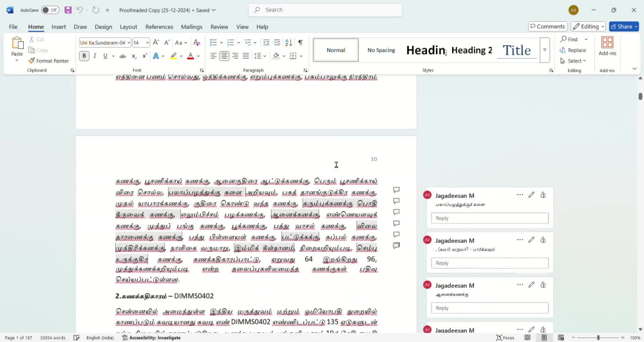Click the Find button
The height and width of the screenshot is (342, 644).
(569, 39)
